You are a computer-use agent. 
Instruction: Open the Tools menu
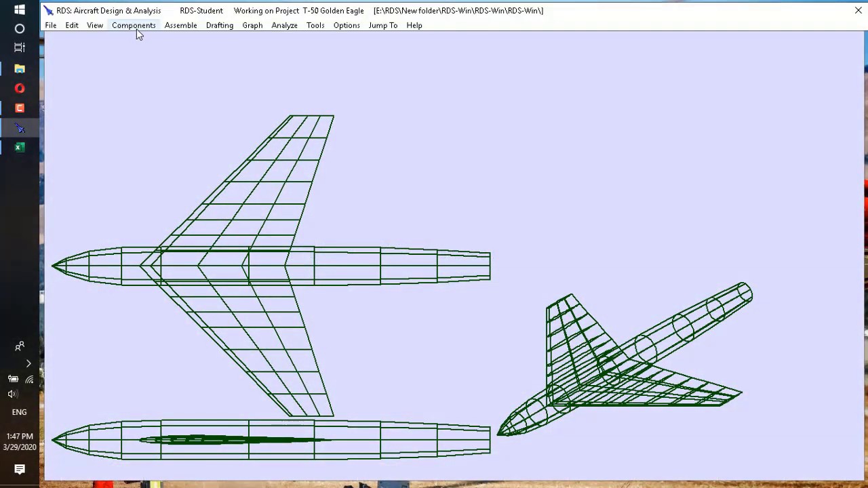(315, 25)
